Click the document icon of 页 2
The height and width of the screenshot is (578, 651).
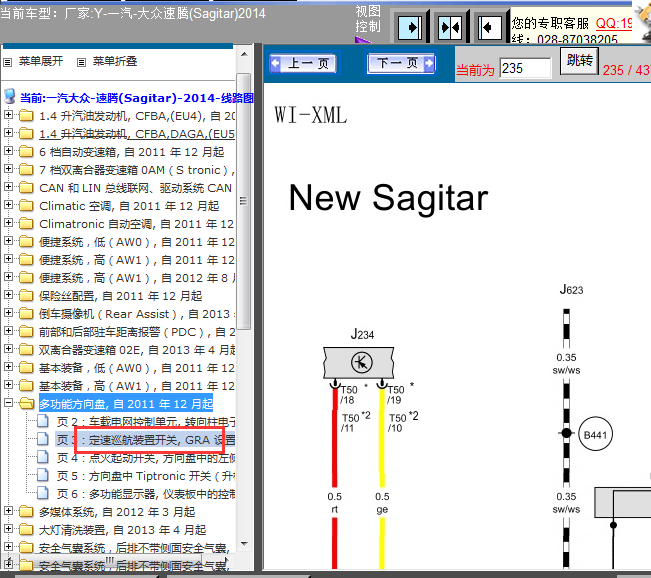pos(43,421)
